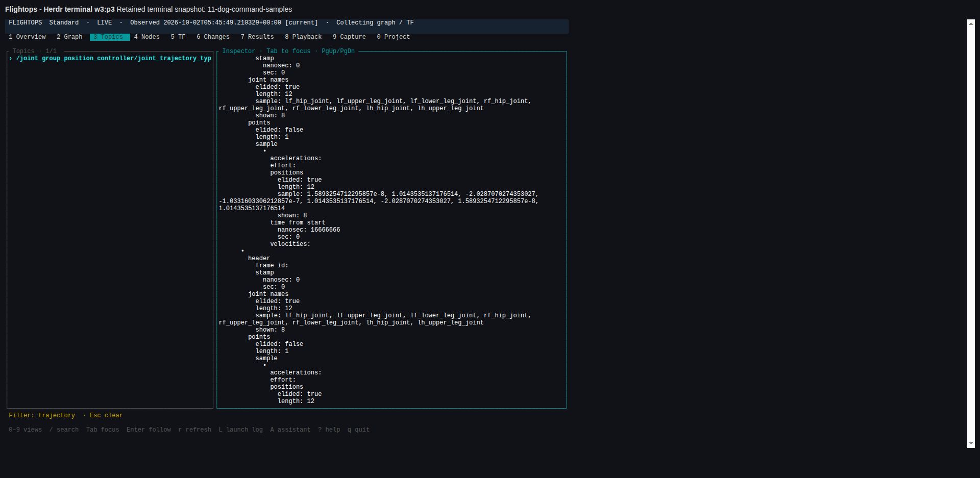
Task: Click the scrollbar down arrow
Action: [971, 444]
